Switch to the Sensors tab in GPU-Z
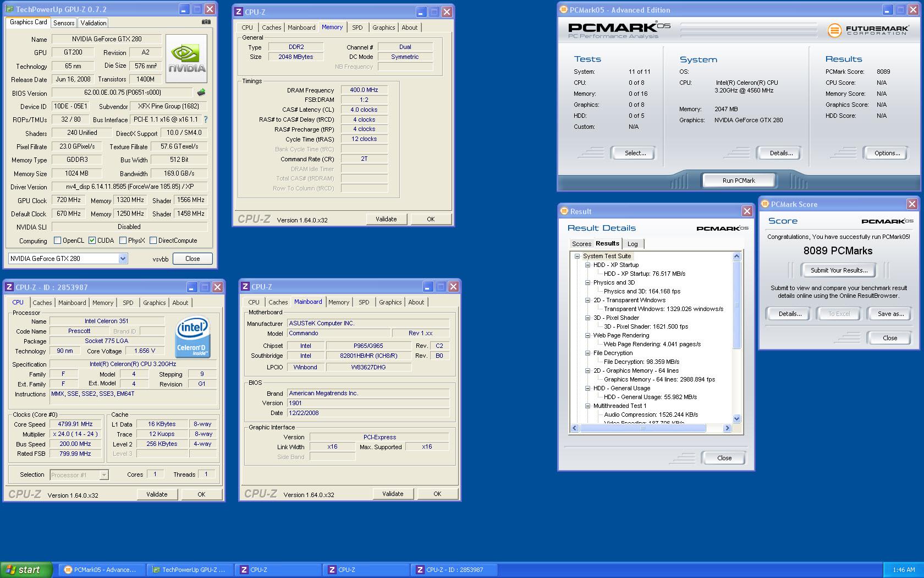 pyautogui.click(x=64, y=23)
